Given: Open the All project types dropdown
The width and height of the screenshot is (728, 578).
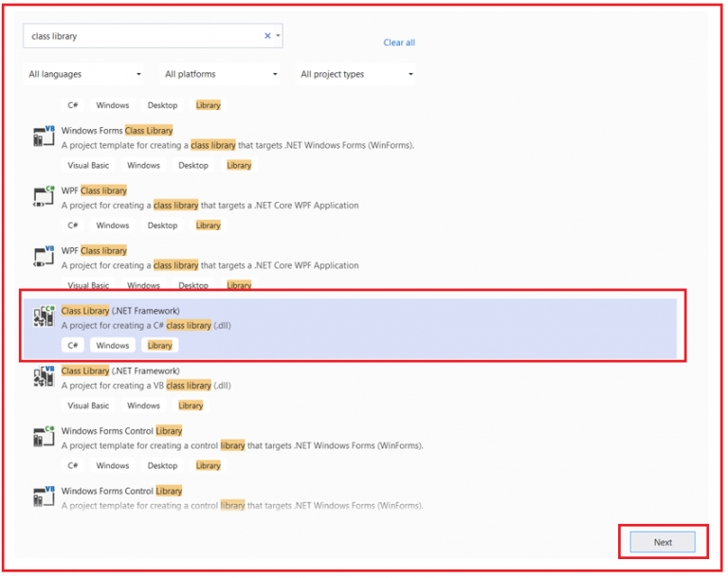Looking at the screenshot, I should point(355,74).
